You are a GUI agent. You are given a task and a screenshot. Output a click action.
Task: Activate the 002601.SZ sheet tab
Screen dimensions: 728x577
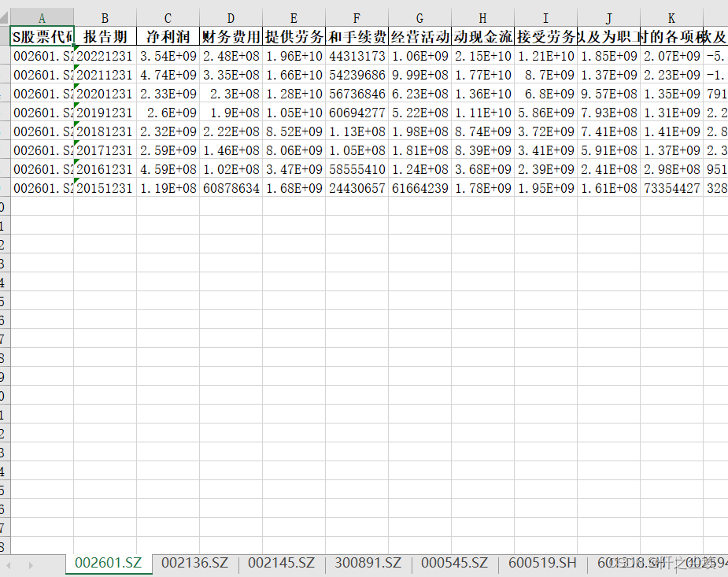tap(108, 563)
